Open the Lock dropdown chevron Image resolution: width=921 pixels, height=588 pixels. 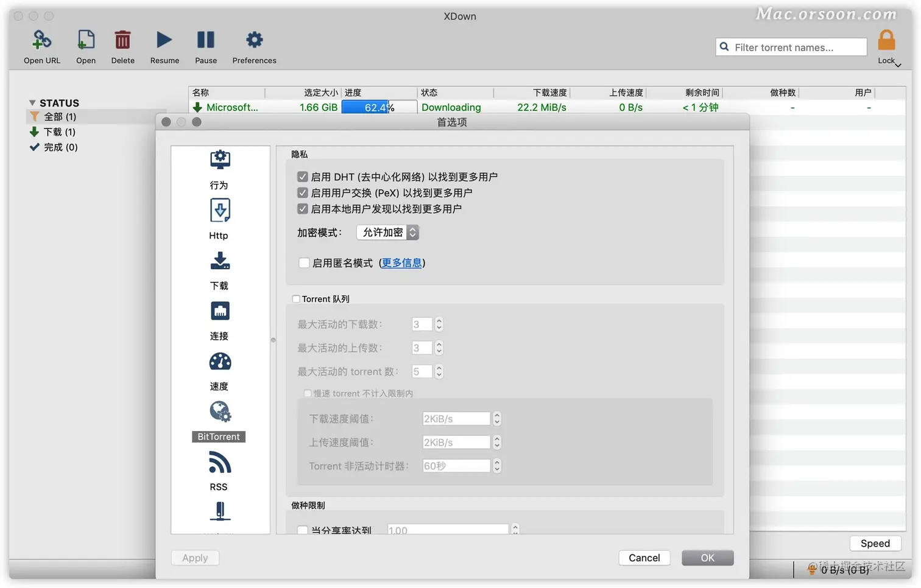[898, 65]
